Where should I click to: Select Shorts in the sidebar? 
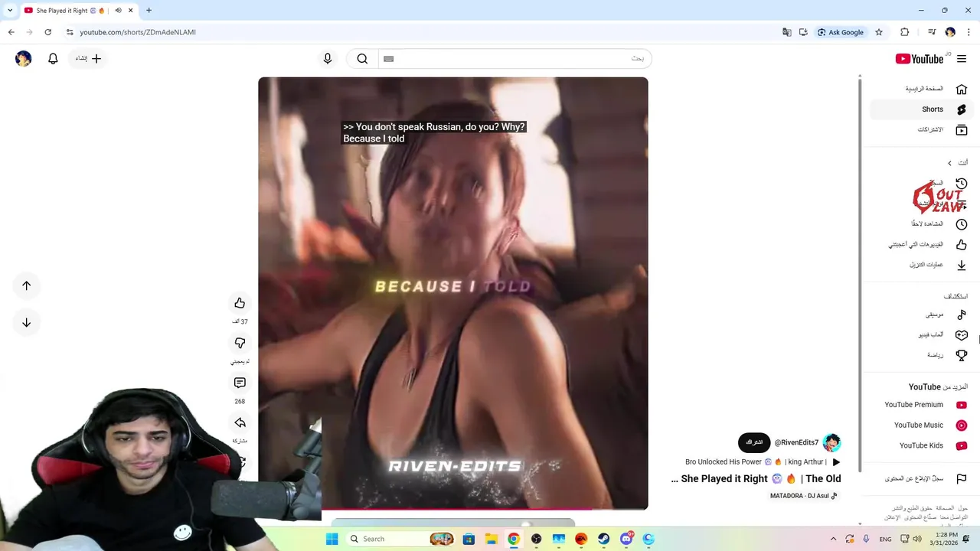pyautogui.click(x=921, y=109)
